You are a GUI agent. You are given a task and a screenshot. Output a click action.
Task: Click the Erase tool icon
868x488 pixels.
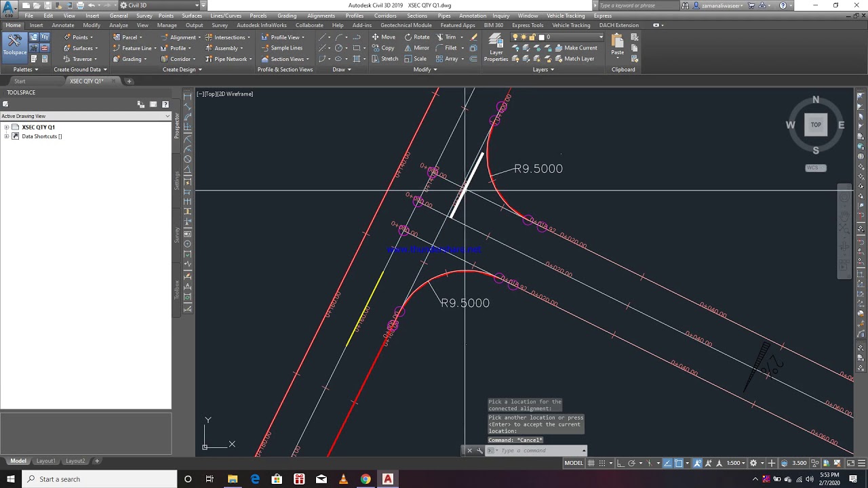(x=473, y=37)
